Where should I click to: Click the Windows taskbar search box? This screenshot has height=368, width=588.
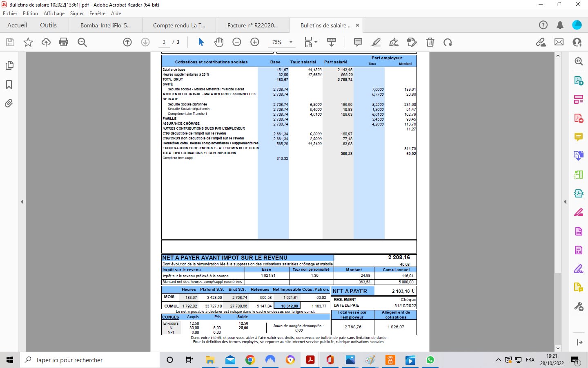click(90, 360)
